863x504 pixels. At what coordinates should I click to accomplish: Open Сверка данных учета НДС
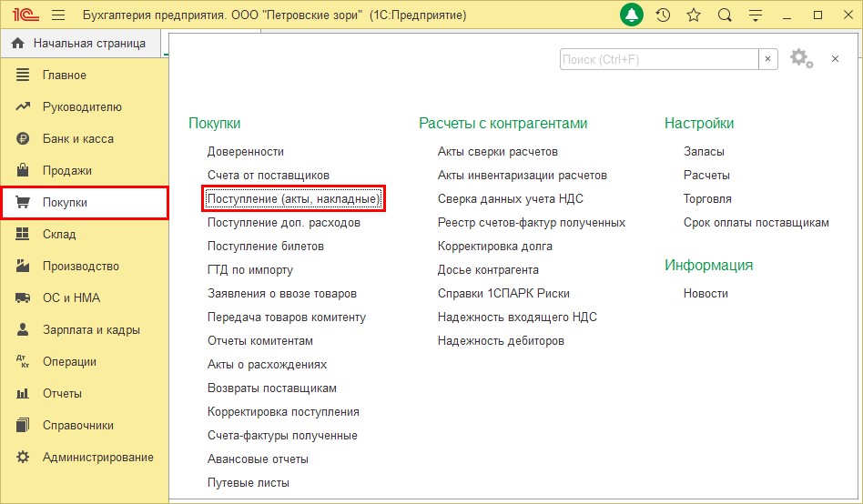[510, 198]
